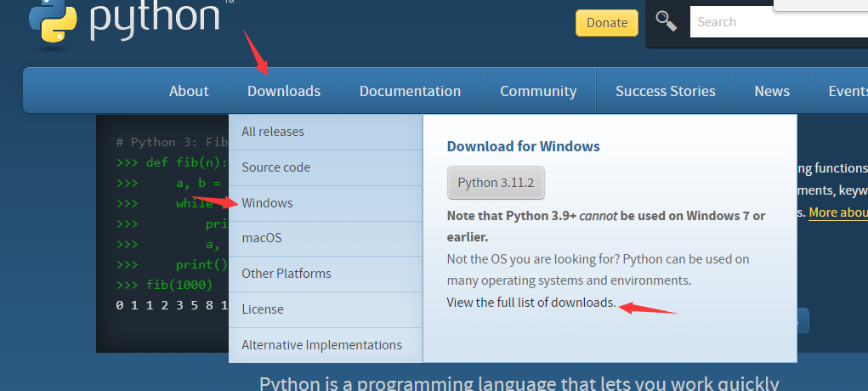
Task: Open Other Platforms download option
Action: pyautogui.click(x=286, y=274)
